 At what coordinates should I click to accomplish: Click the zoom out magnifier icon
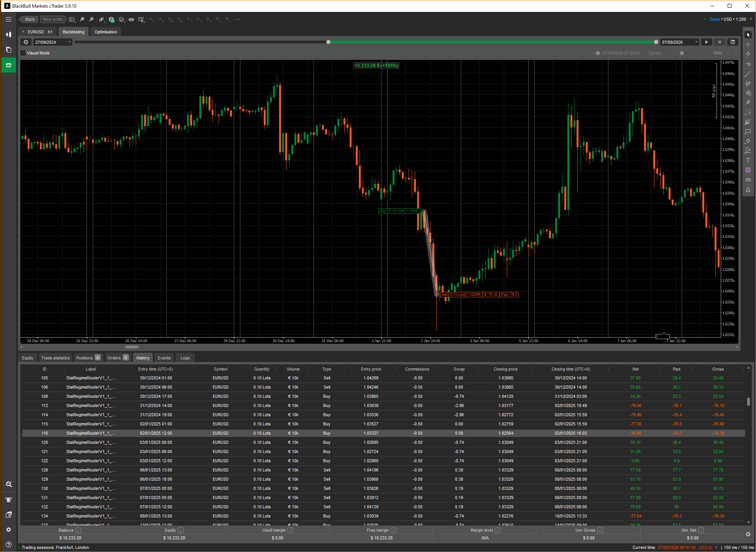click(82, 19)
